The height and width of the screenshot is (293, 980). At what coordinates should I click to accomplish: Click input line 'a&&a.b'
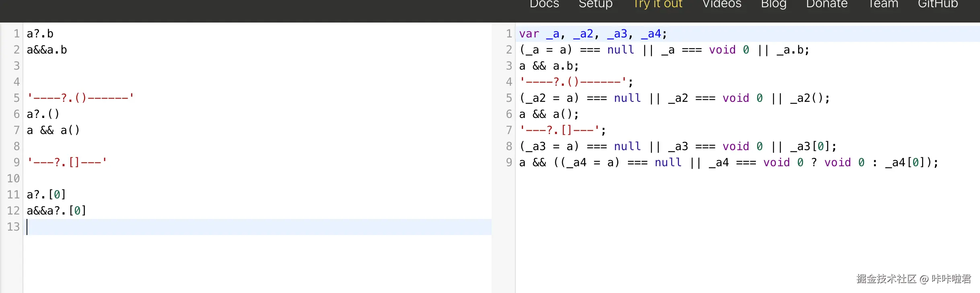click(47, 50)
